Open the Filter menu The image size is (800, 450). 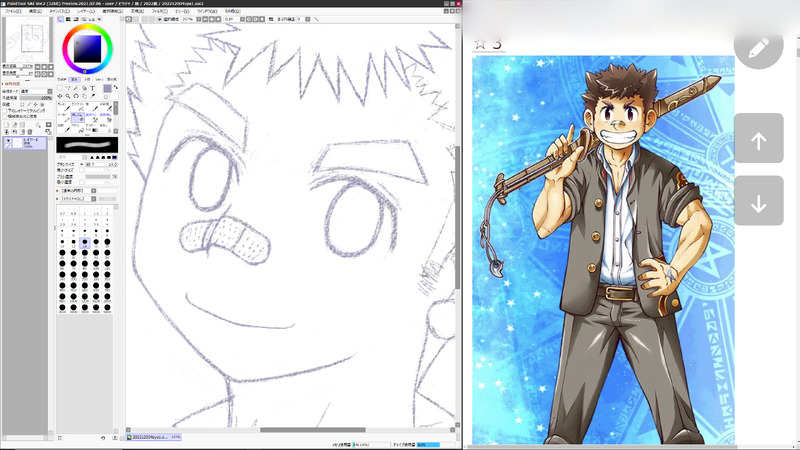click(160, 11)
